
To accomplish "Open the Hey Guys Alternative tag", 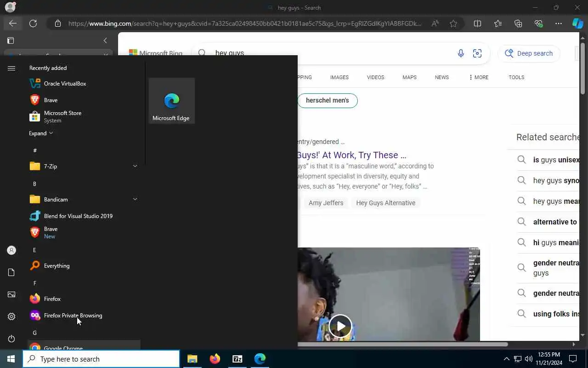I will (386, 203).
